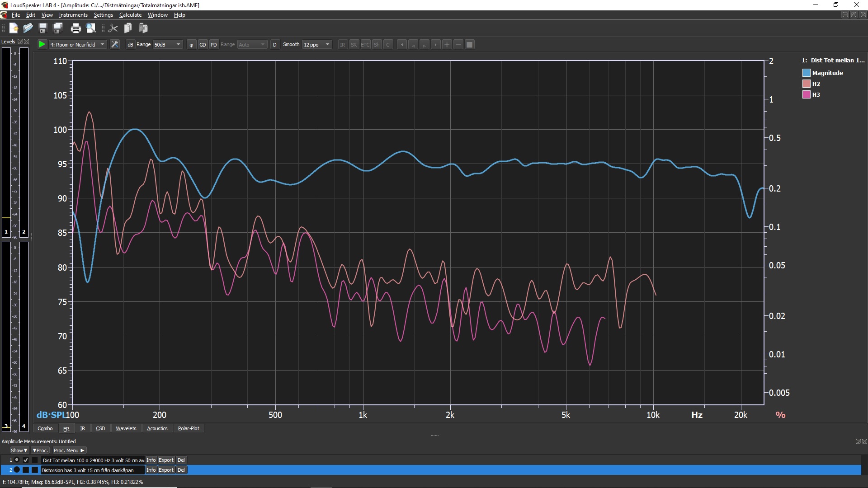Create a new file with the toolbar icon

[x=14, y=28]
